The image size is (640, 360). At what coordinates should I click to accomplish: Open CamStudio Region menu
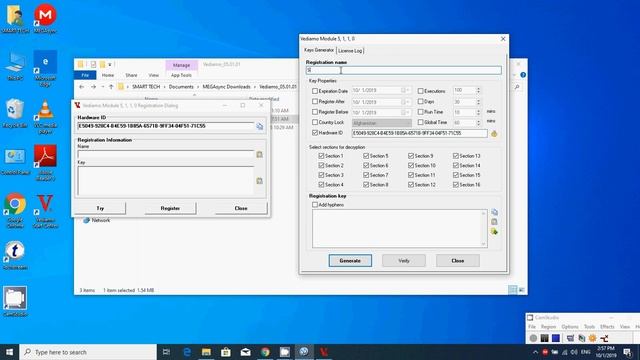pyautogui.click(x=548, y=327)
